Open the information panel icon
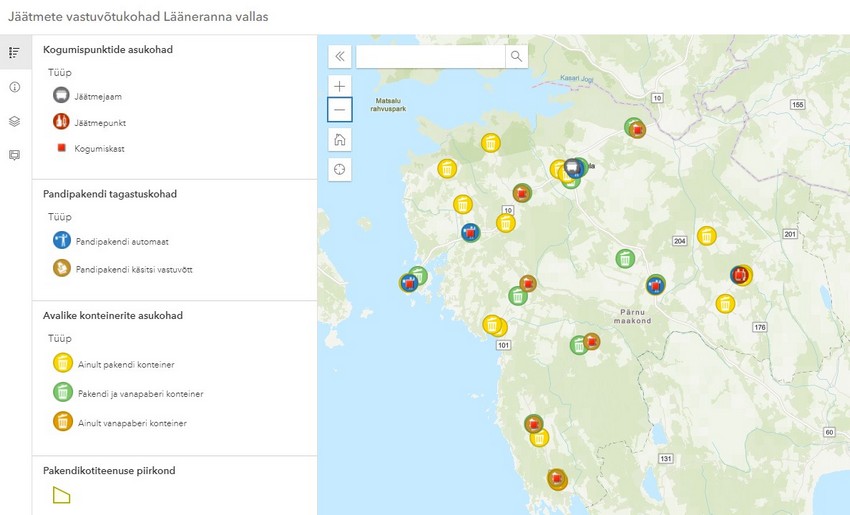Image resolution: width=850 pixels, height=515 pixels. tap(15, 87)
